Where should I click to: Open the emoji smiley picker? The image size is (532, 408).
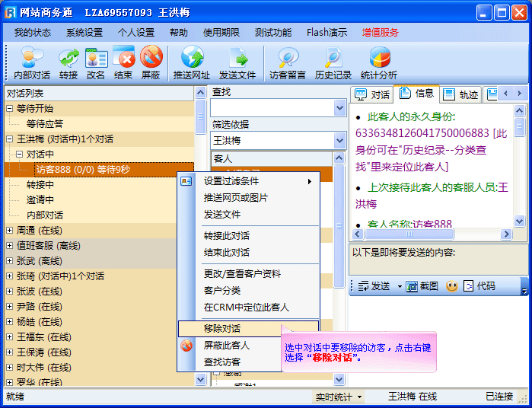(x=451, y=286)
